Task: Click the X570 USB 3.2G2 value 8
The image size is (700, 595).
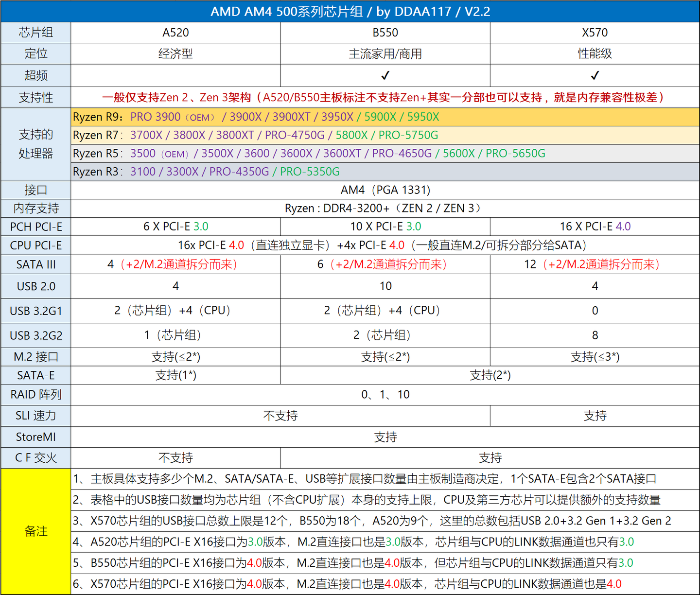Action: (595, 335)
